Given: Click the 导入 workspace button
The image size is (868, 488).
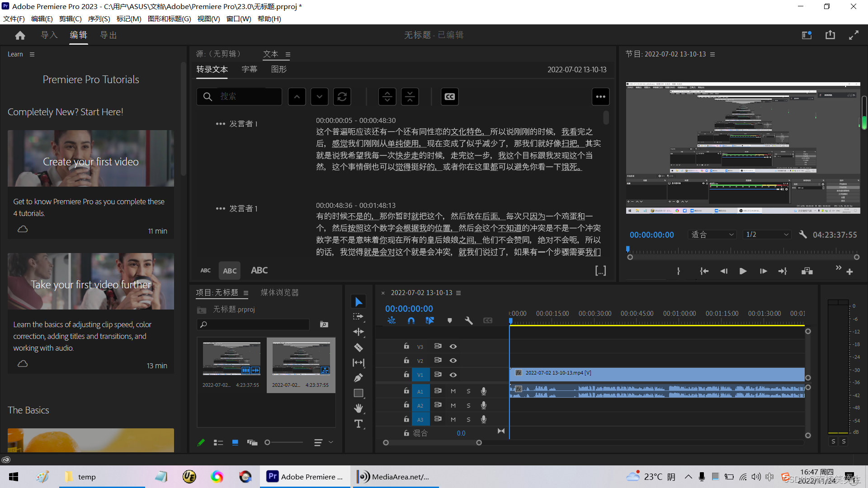Looking at the screenshot, I should click(49, 35).
